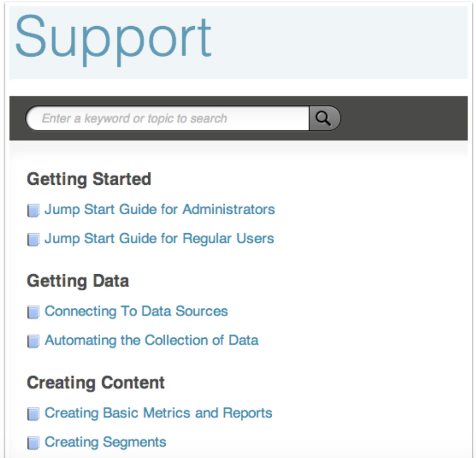Click book icon next to Connecting To Data Sources
Image resolution: width=476 pixels, height=458 pixels.
point(33,312)
